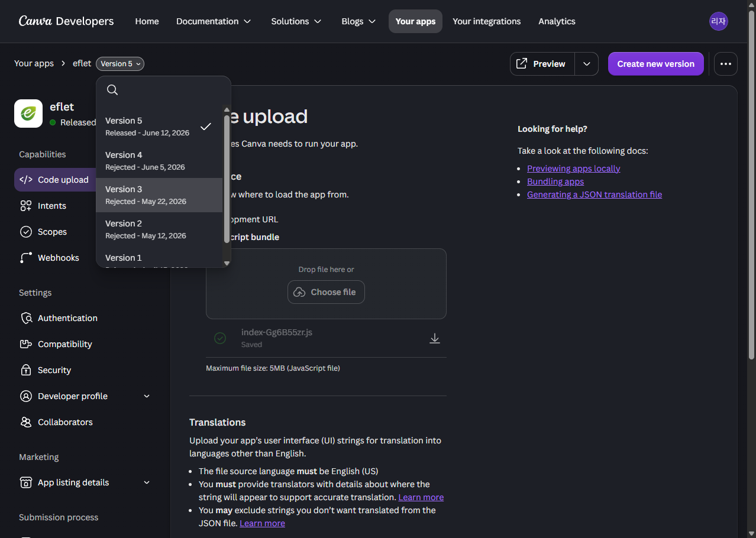This screenshot has height=538, width=756.
Task: Click the Collaborators people icon
Action: tap(26, 422)
